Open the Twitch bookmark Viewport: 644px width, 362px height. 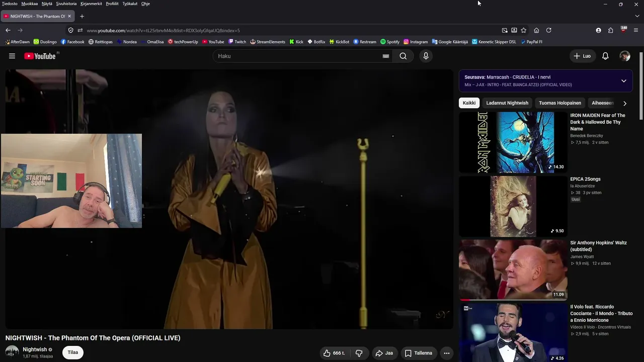[237, 42]
